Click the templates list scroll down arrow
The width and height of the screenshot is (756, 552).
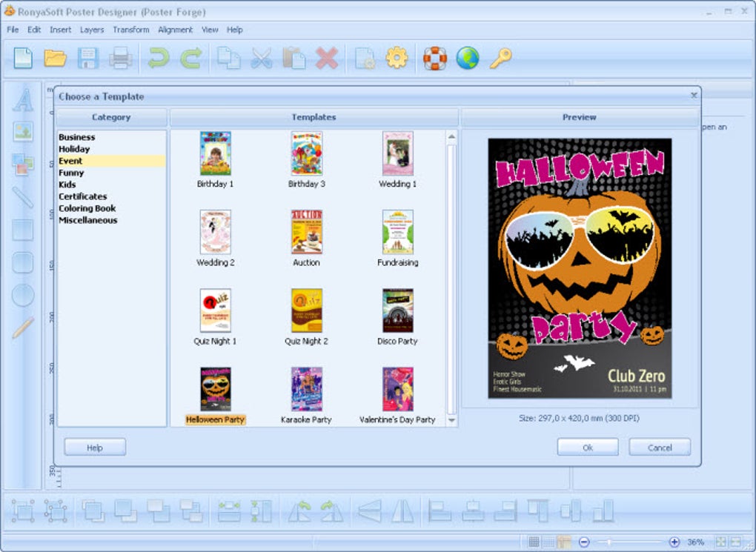point(451,420)
